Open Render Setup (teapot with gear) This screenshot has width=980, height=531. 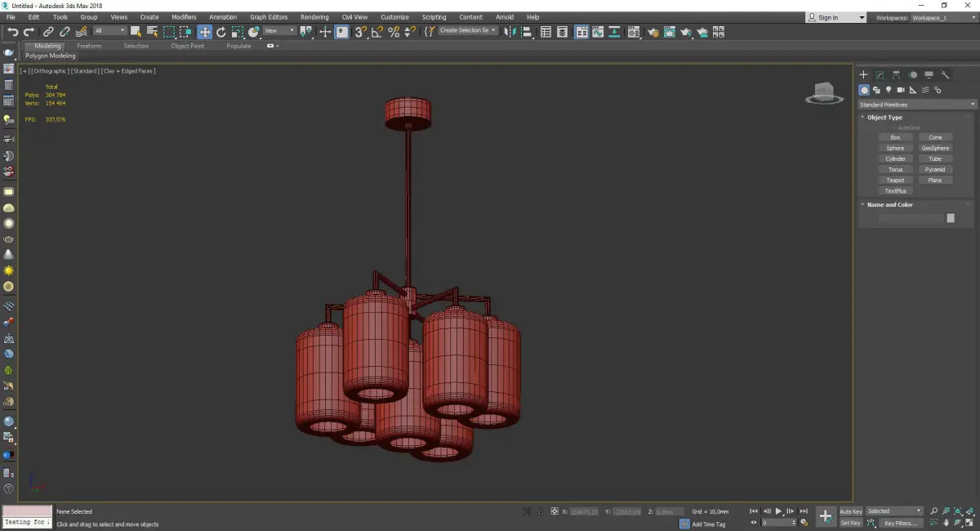tap(654, 32)
